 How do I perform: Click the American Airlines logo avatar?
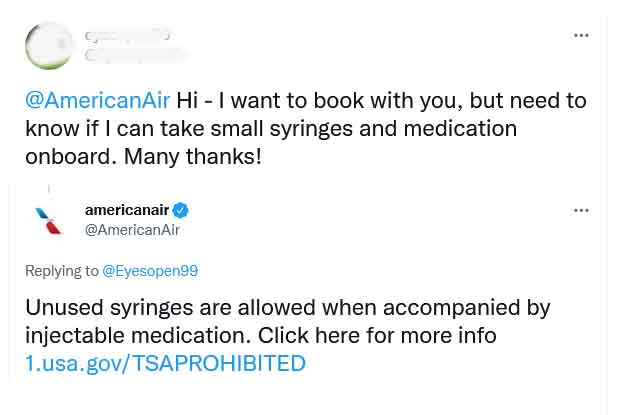point(48,221)
